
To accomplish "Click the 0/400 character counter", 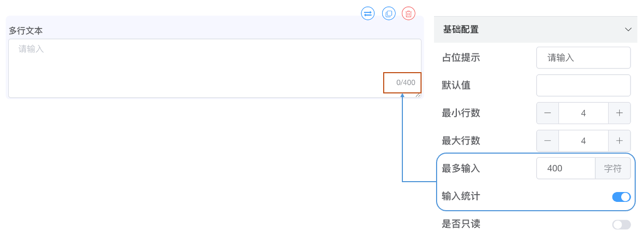I will click(405, 83).
